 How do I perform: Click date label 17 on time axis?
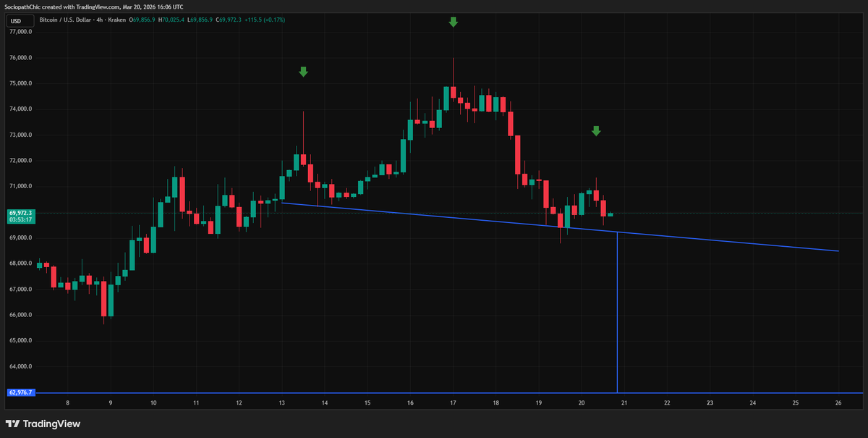point(453,403)
